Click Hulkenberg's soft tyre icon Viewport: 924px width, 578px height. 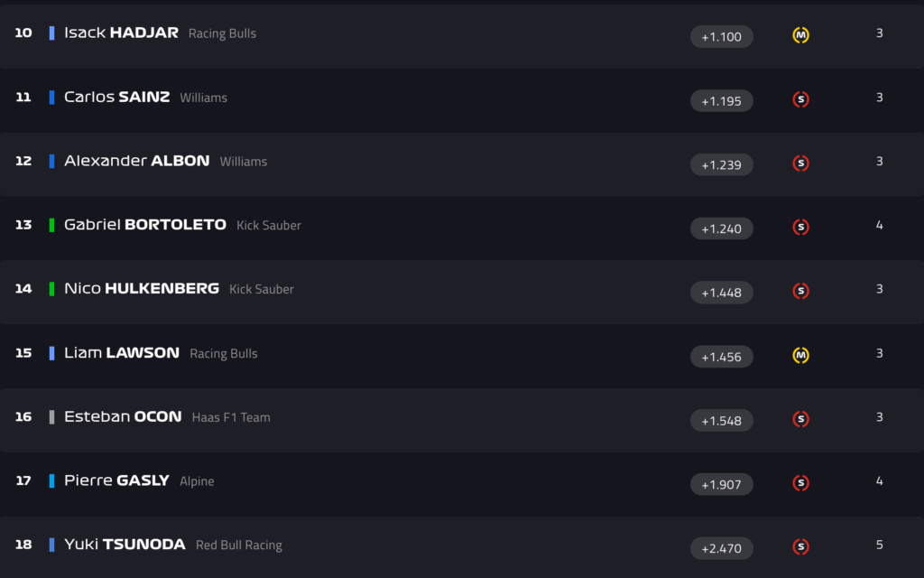click(800, 292)
